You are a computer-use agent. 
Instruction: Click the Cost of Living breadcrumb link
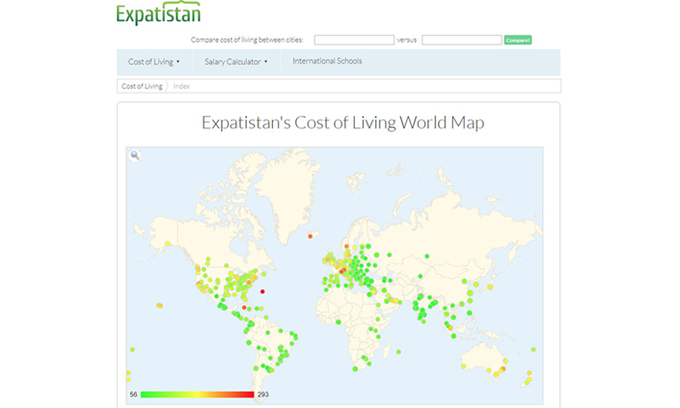coord(142,86)
